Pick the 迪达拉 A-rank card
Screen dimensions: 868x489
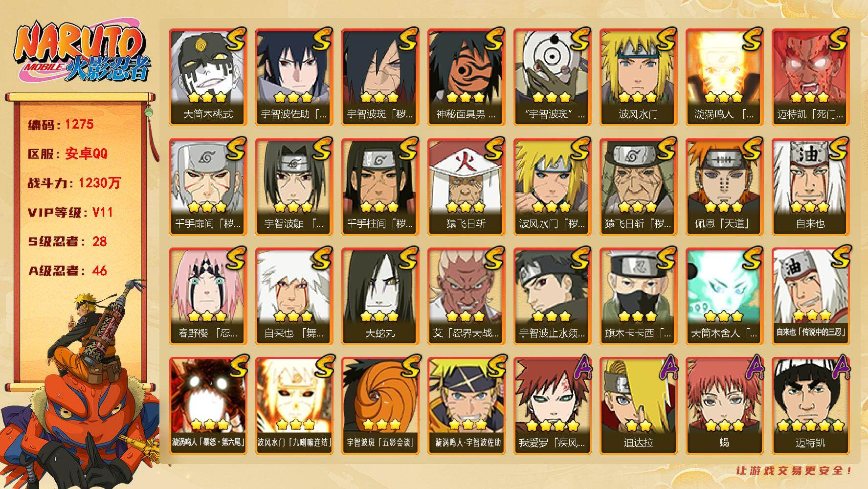pyautogui.click(x=639, y=406)
